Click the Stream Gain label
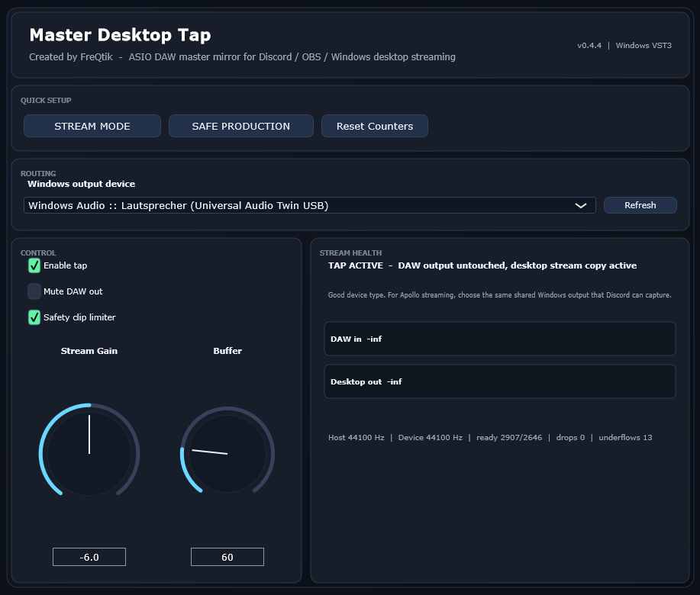 pos(89,351)
